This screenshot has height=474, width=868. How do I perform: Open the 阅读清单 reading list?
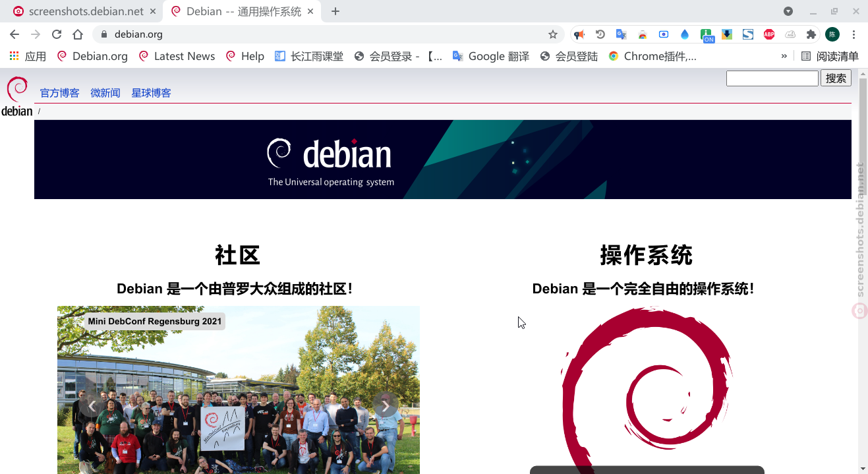click(x=830, y=56)
